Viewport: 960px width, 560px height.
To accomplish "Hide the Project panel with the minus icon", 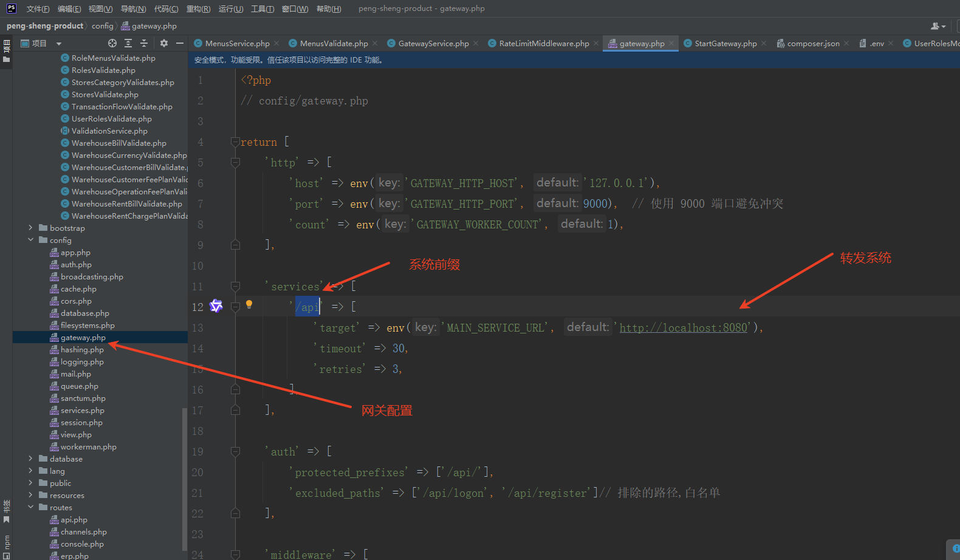I will click(x=180, y=43).
